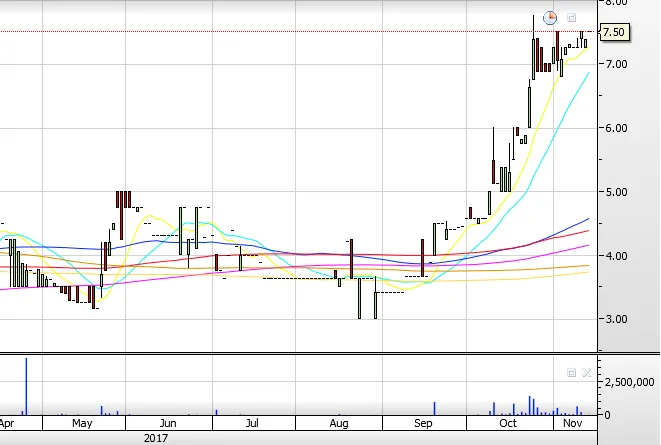Click the 7.50 price label on the axis

coord(614,32)
